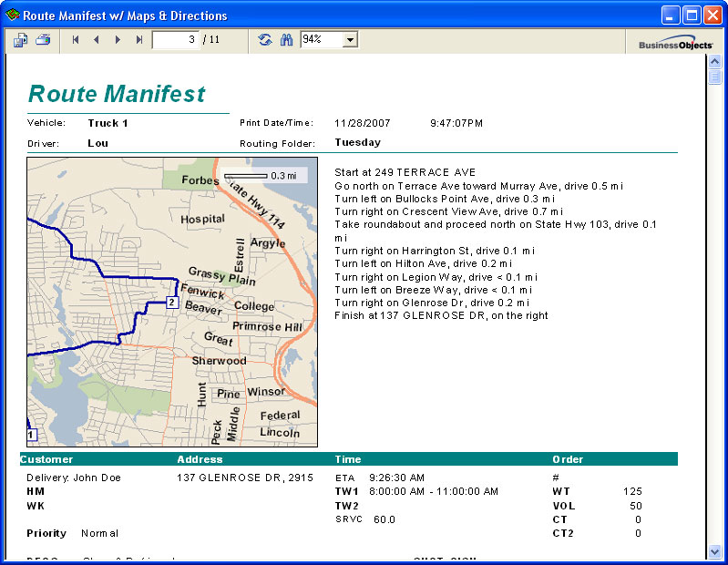Click the vertical scrollbar thumb

(714, 77)
